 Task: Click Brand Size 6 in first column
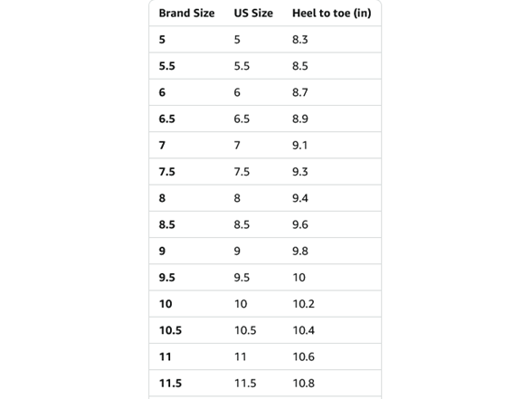point(162,92)
